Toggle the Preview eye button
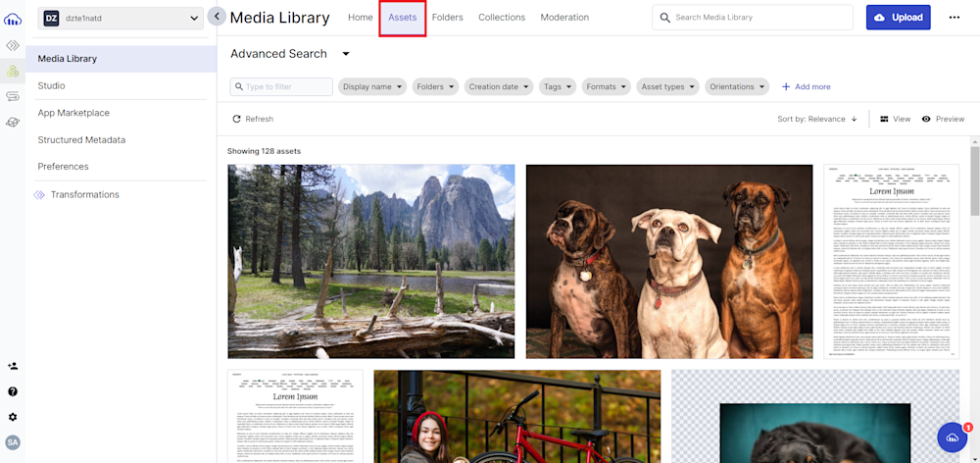This screenshot has height=463, width=980. [x=943, y=119]
